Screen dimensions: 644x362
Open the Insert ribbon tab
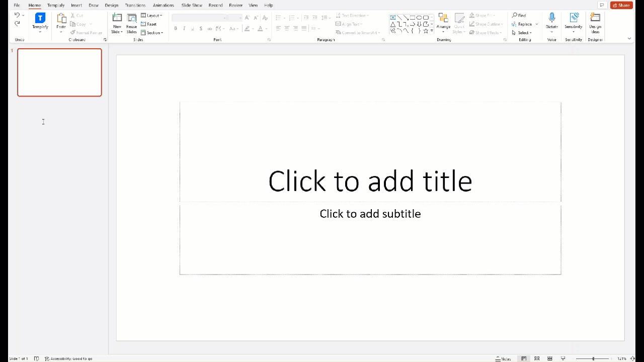click(x=76, y=5)
